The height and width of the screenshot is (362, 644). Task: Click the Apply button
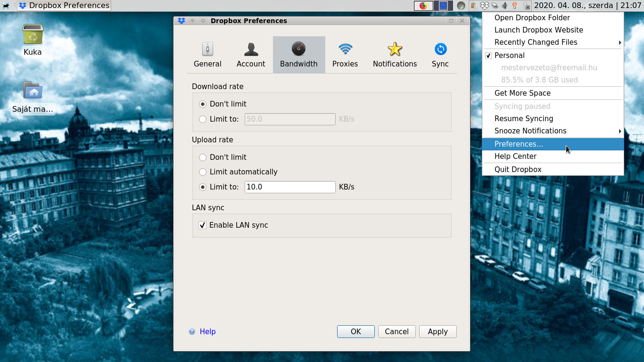point(438,332)
